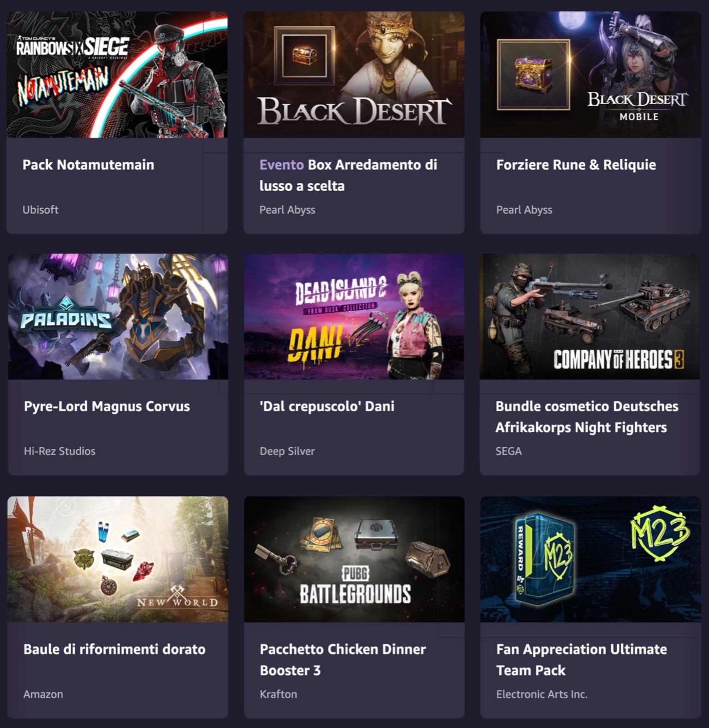
Task: Open Bundle cosmetico Deutsches Afrikakorps Night Fighters
Action: pyautogui.click(x=587, y=417)
